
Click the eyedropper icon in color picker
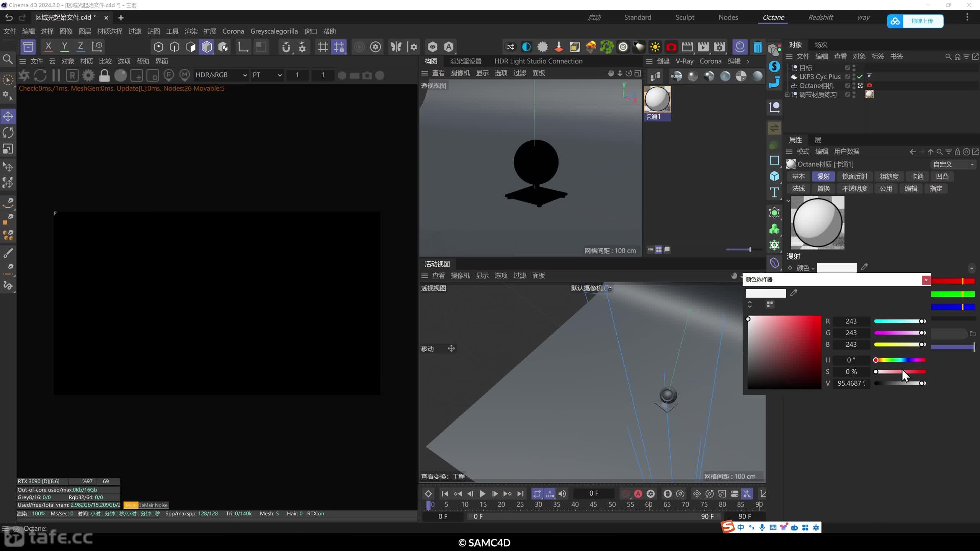click(794, 293)
